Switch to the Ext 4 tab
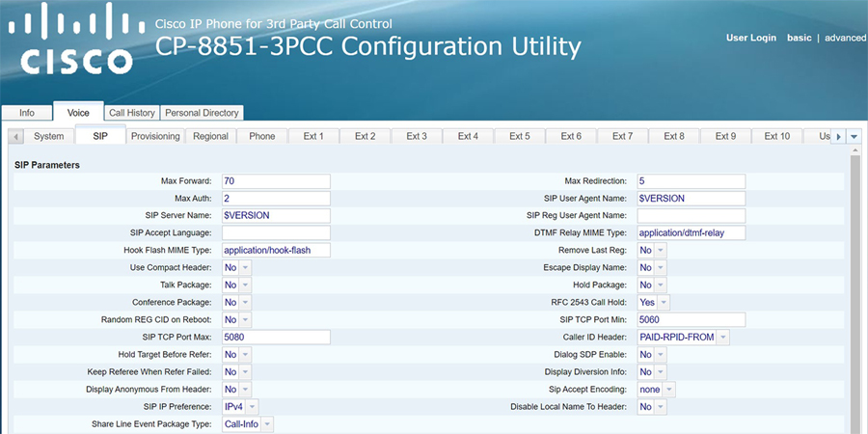Viewport: 868px width, 434px height. pos(468,136)
